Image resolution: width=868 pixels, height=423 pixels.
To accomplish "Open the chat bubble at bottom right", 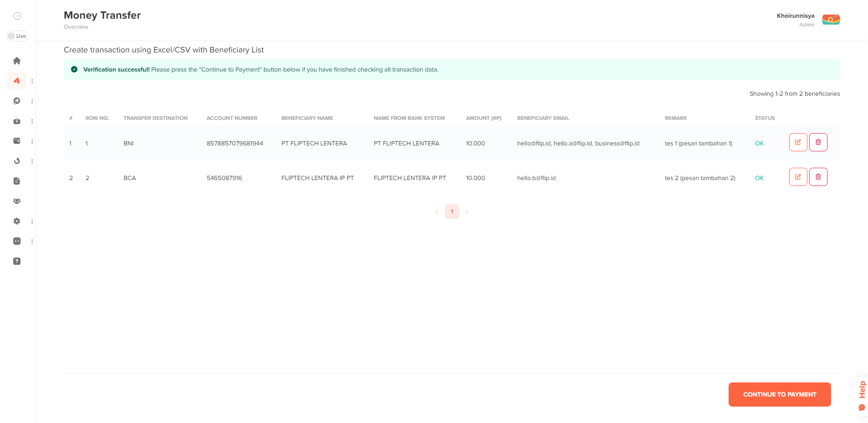I will click(x=861, y=408).
